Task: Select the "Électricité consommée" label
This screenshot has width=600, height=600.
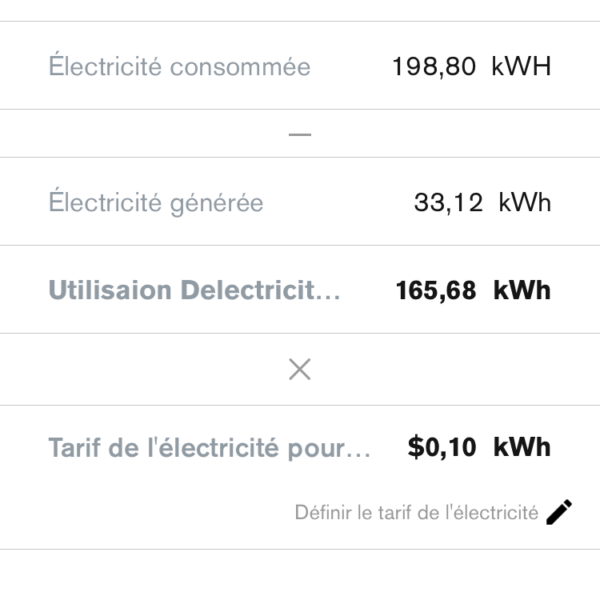Action: coord(179,67)
